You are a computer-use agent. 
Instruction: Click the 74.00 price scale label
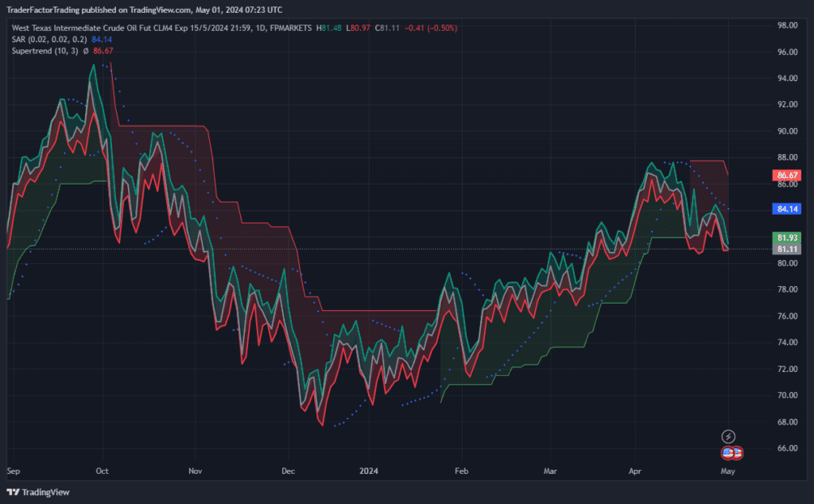click(787, 342)
